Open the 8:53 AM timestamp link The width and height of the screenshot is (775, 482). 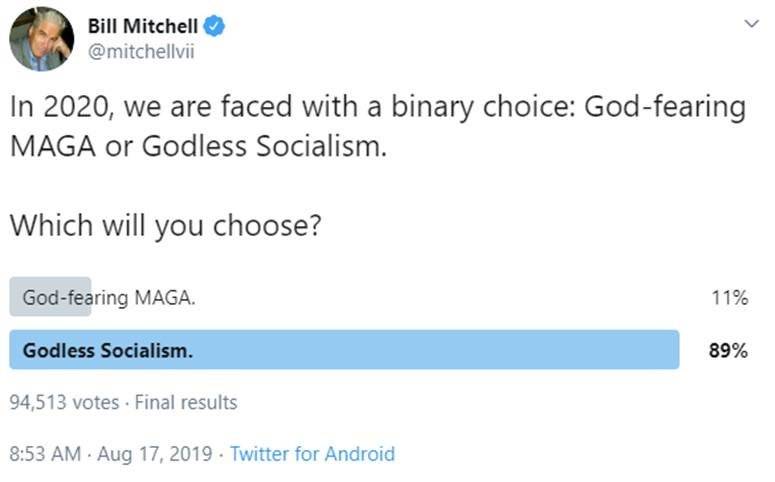(x=45, y=454)
